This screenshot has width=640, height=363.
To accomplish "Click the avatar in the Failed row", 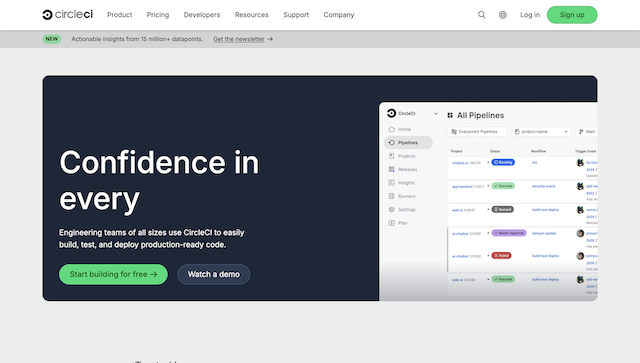I will click(580, 256).
